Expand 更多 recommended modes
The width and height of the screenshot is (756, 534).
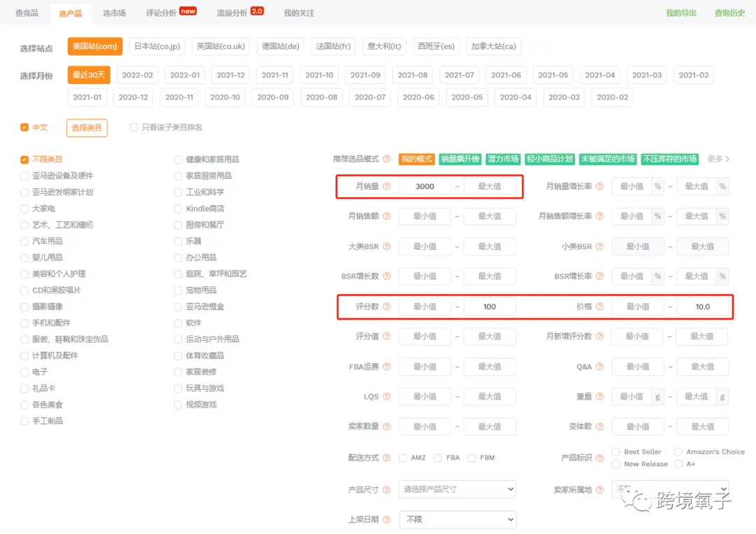tap(718, 159)
